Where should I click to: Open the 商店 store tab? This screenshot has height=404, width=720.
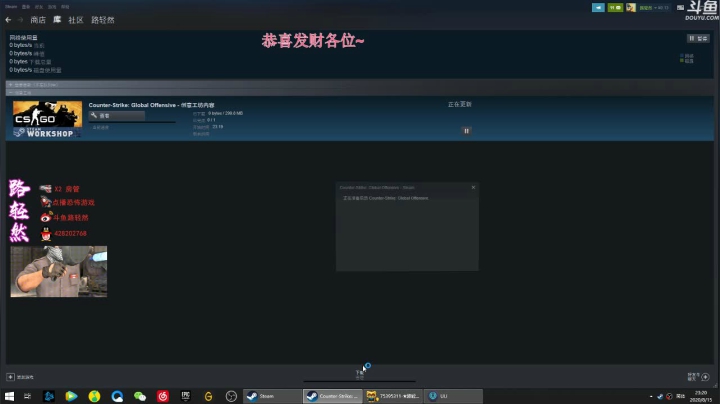[38, 20]
